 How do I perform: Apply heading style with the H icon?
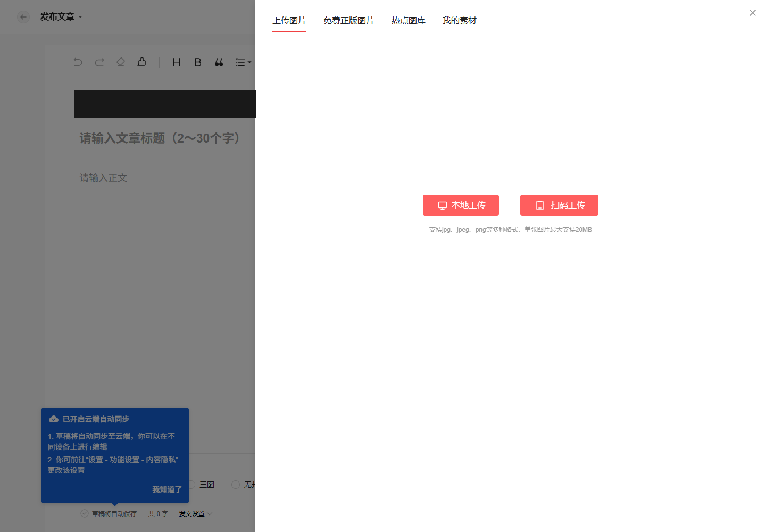click(x=177, y=62)
